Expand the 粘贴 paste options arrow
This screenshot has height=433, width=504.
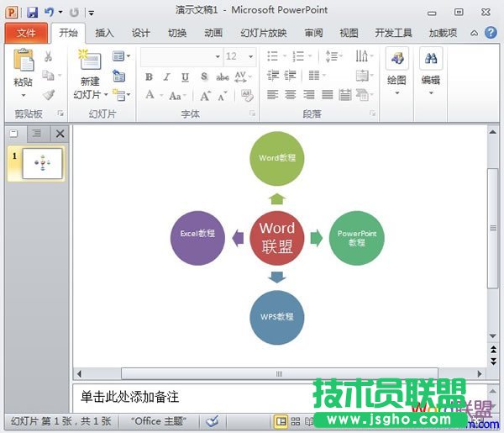coord(24,95)
